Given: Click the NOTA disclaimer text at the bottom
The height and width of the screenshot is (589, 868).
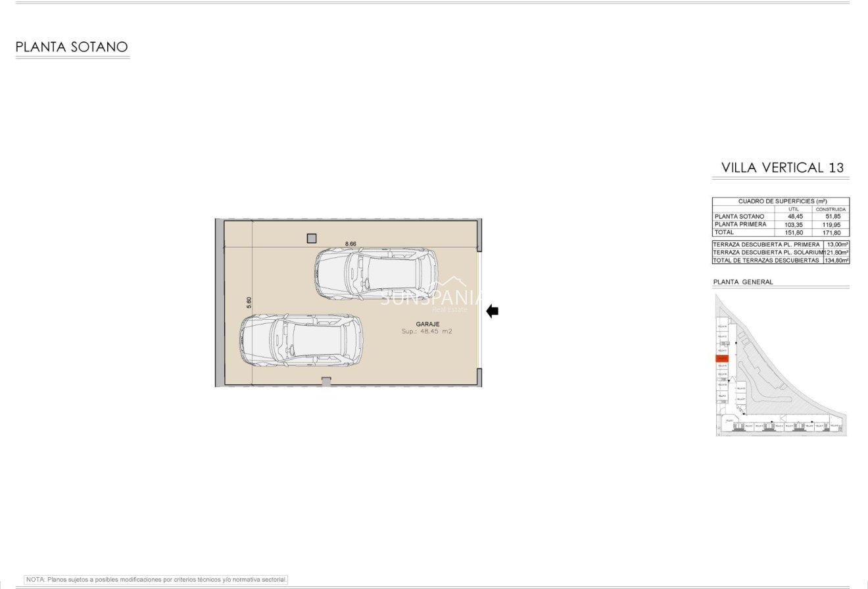Looking at the screenshot, I should [157, 580].
